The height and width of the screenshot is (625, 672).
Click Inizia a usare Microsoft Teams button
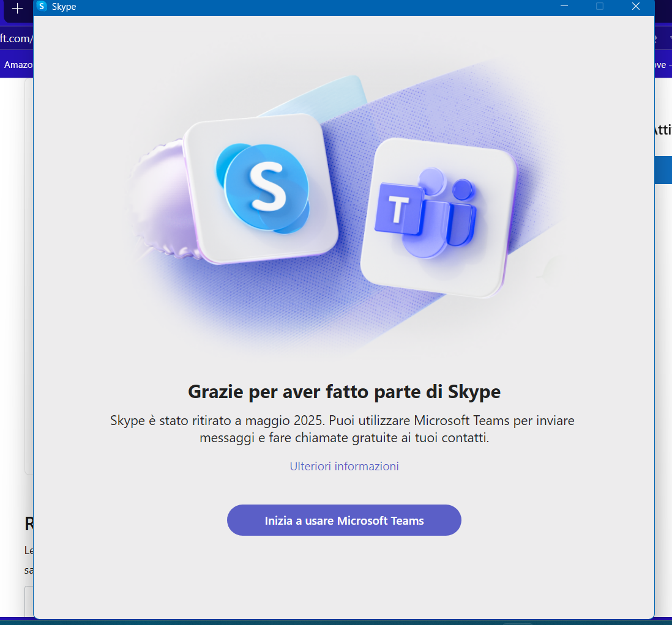click(344, 520)
